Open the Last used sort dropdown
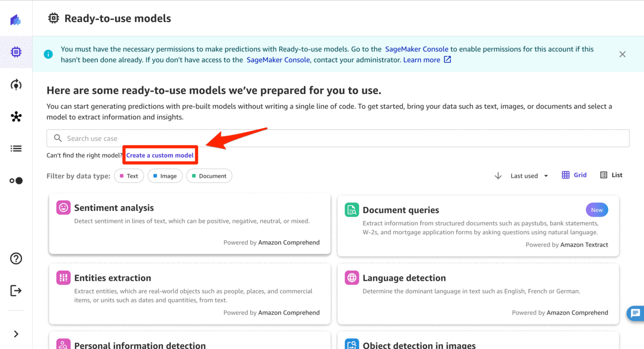Image resolution: width=644 pixels, height=349 pixels. pyautogui.click(x=529, y=176)
